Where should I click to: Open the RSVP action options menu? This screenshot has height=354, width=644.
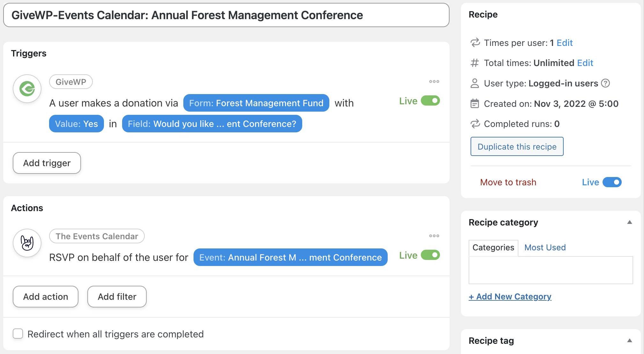(x=434, y=236)
